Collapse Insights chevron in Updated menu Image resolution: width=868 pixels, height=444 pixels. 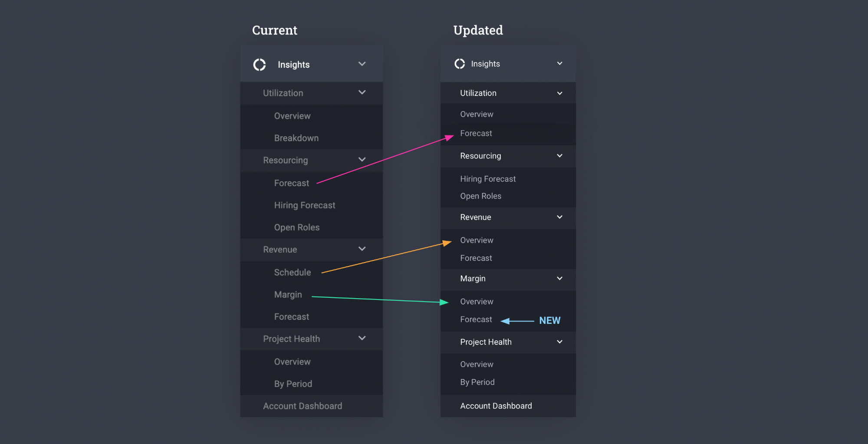click(x=560, y=63)
